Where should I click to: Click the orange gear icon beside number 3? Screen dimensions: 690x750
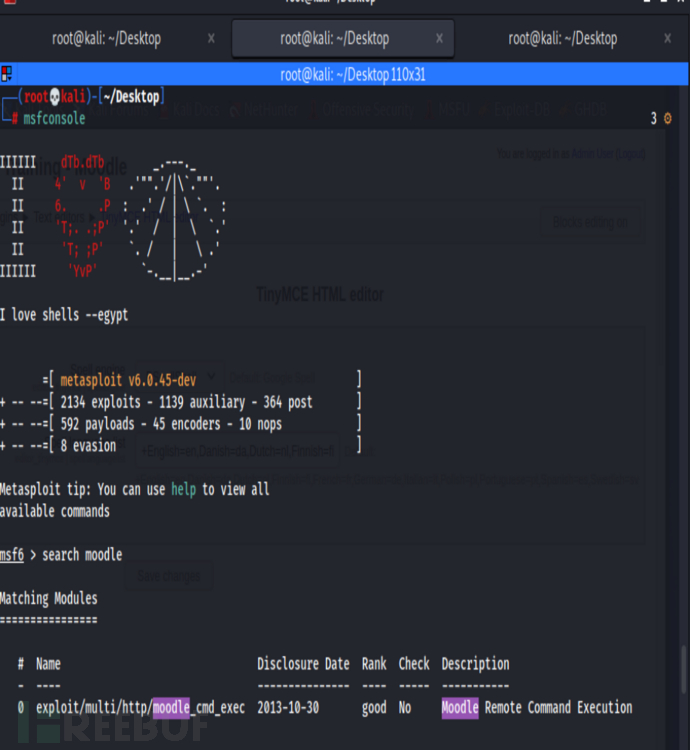668,118
